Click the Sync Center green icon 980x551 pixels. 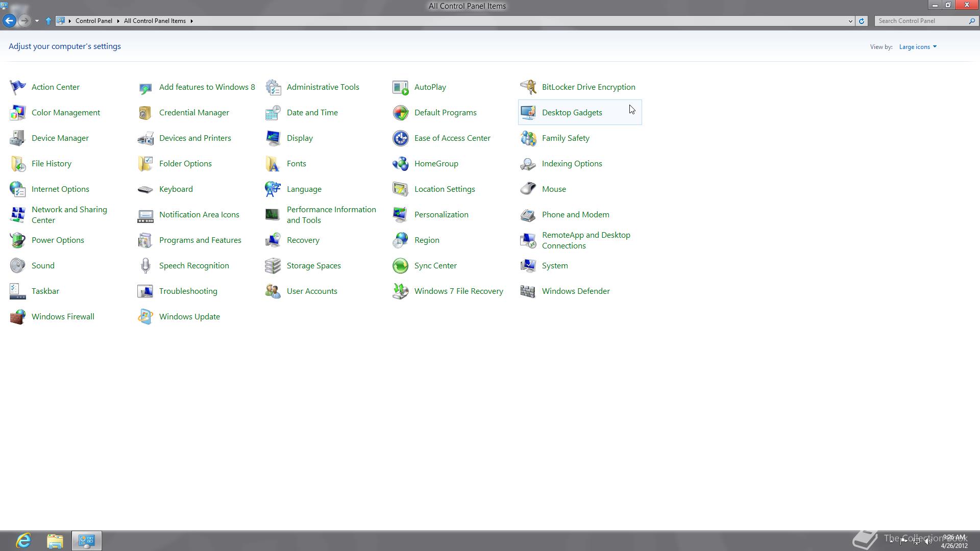click(401, 266)
